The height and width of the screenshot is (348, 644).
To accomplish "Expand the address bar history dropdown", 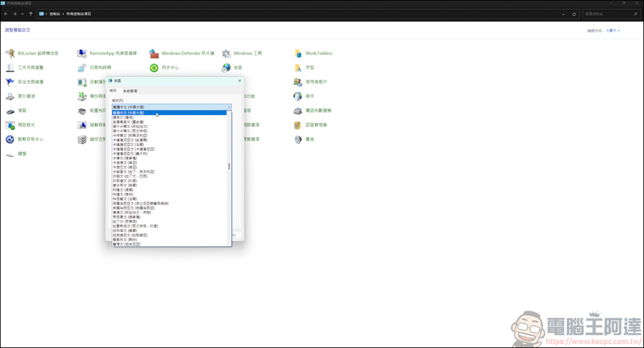I will pyautogui.click(x=563, y=14).
